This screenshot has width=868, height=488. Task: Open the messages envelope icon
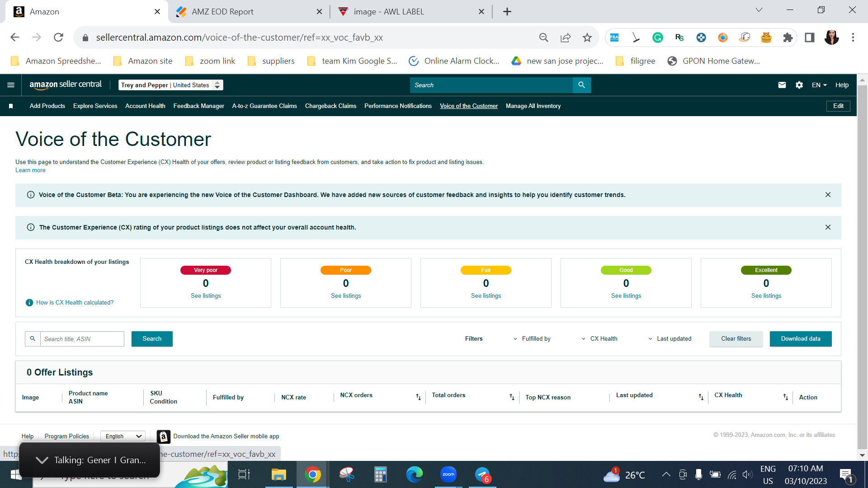(x=782, y=85)
